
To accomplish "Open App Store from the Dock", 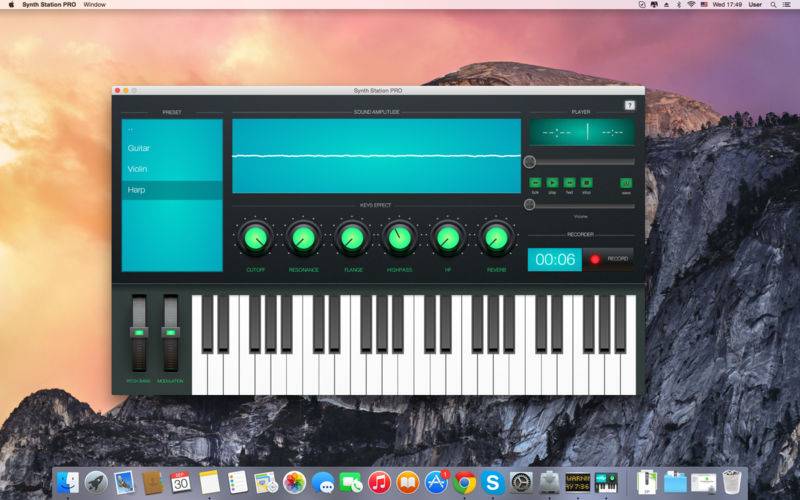I will point(436,482).
